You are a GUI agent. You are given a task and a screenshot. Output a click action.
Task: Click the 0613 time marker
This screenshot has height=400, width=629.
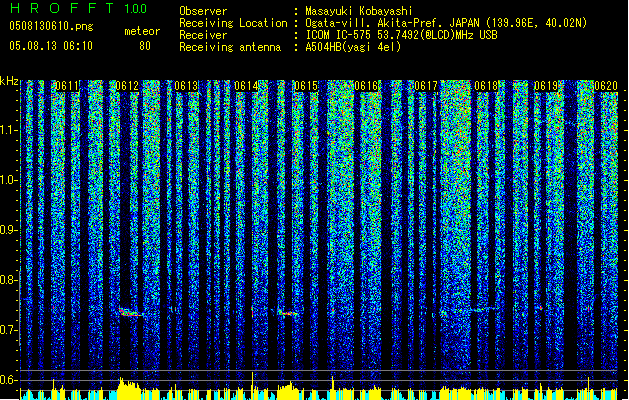point(186,86)
